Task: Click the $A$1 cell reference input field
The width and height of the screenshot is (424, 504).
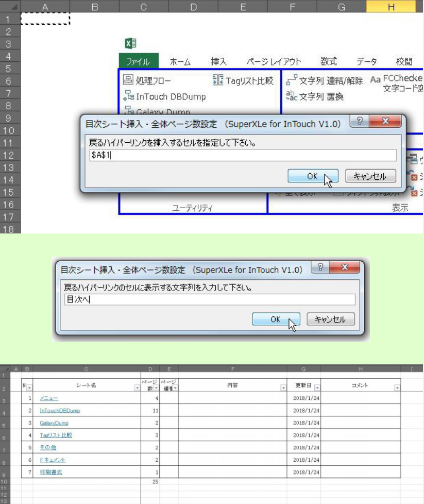Action: (243, 155)
